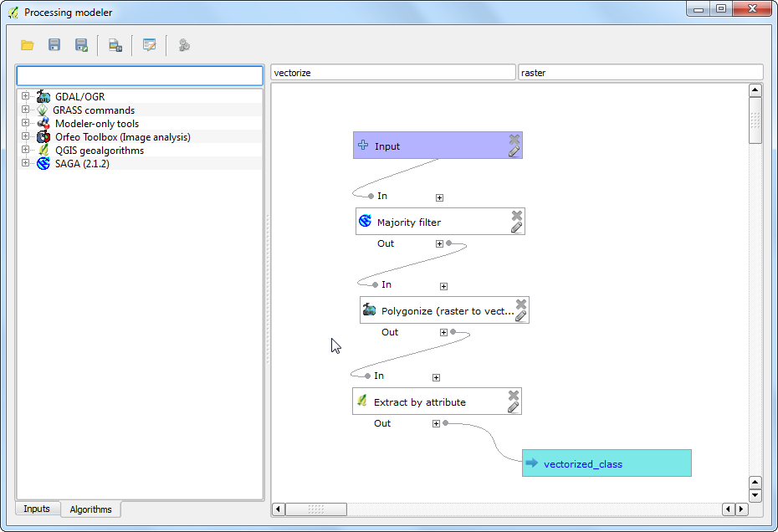Image resolution: width=778 pixels, height=532 pixels.
Task: Remove the Extract by attribute node via its X
Action: (x=514, y=396)
